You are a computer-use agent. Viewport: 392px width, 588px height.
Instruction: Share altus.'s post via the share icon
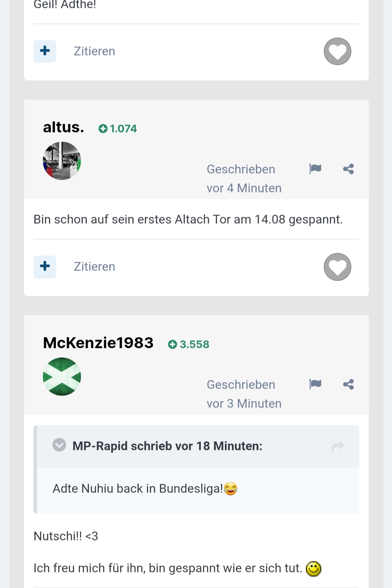coord(348,169)
